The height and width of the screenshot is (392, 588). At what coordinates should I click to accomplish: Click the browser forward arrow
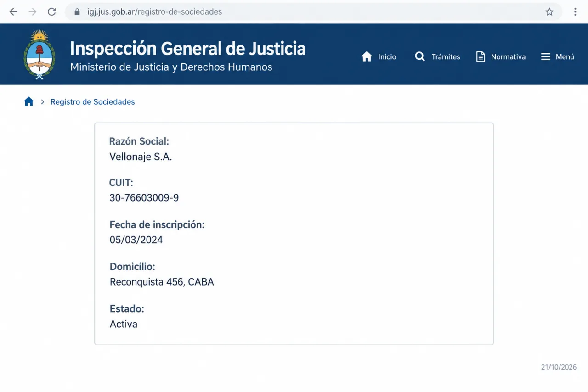33,12
